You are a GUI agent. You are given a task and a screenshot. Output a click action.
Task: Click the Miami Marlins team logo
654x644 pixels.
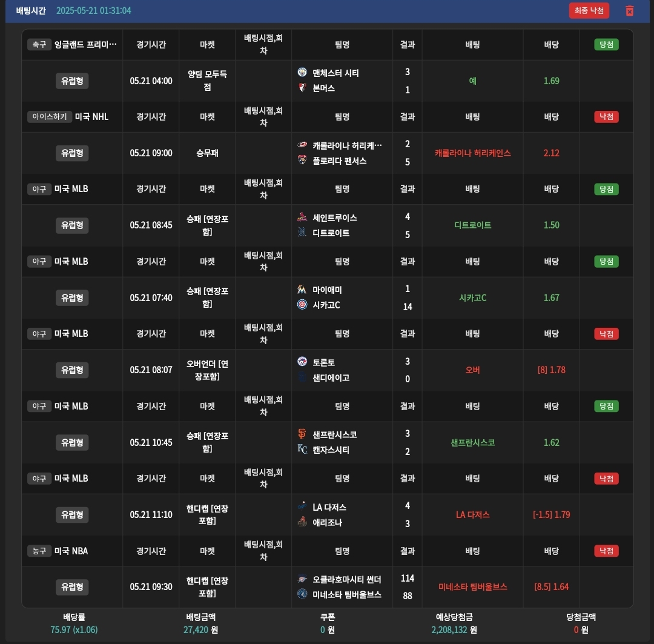pos(302,290)
